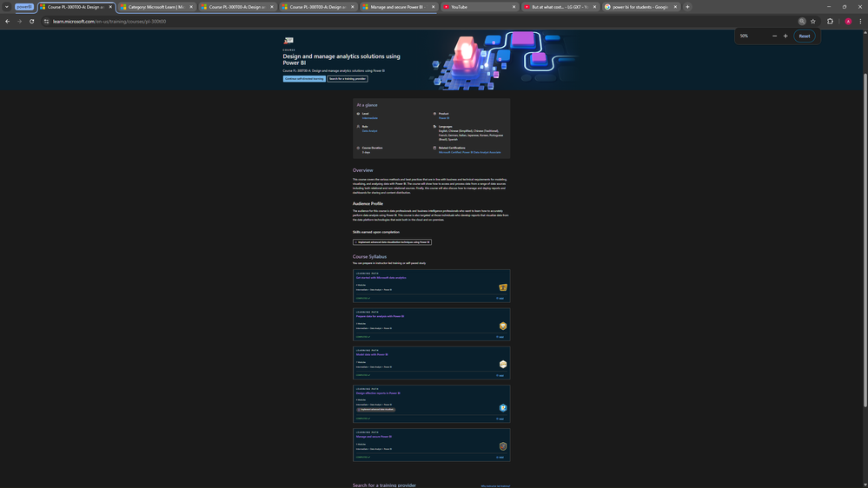Click the browser forward arrow
This screenshot has height=488, width=868.
[x=19, y=22]
